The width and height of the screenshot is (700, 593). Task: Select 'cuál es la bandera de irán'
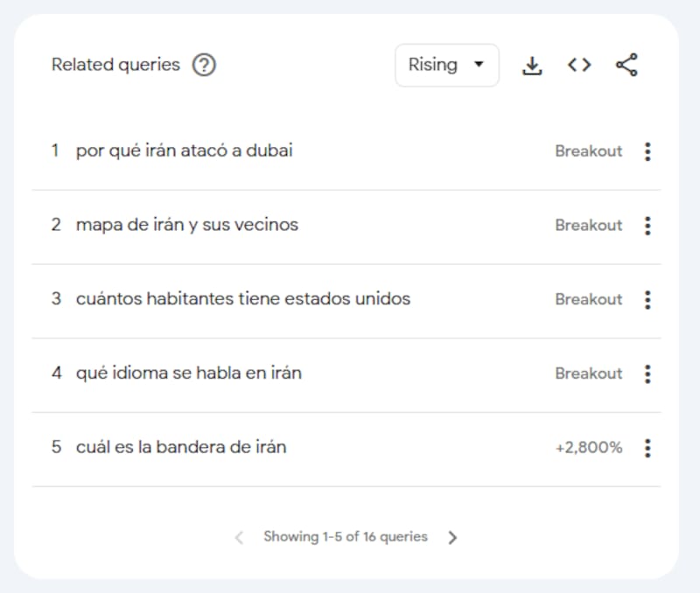point(180,447)
